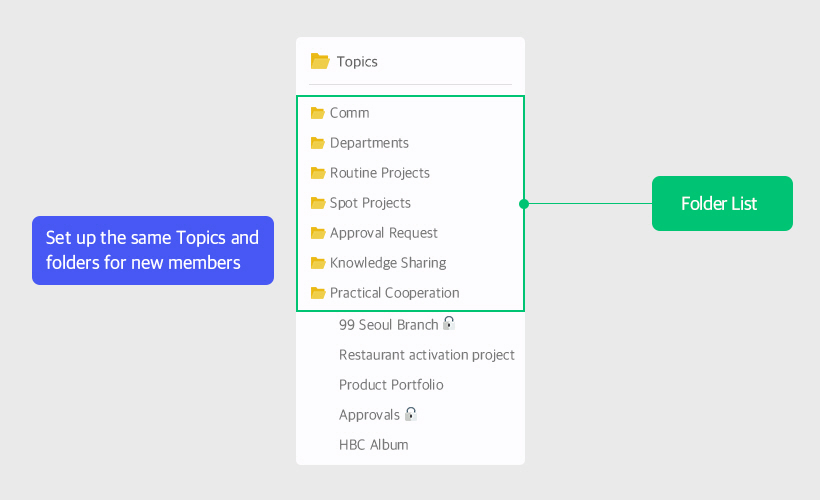The width and height of the screenshot is (820, 500).
Task: Open the Approvals topic
Action: 369,415
